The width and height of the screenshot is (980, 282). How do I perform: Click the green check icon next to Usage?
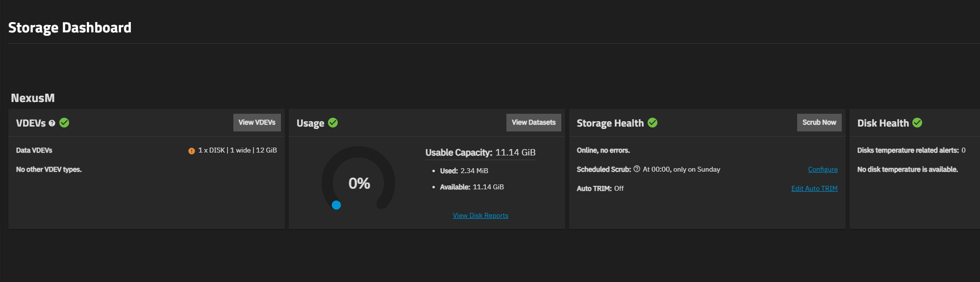click(333, 123)
